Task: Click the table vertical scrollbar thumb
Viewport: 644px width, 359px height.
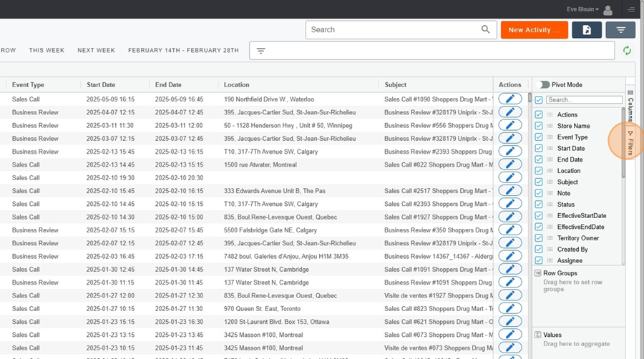Action: [530, 98]
